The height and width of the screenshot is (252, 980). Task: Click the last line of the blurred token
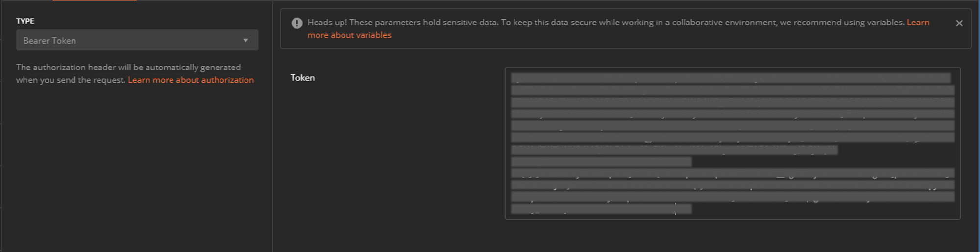(601, 209)
